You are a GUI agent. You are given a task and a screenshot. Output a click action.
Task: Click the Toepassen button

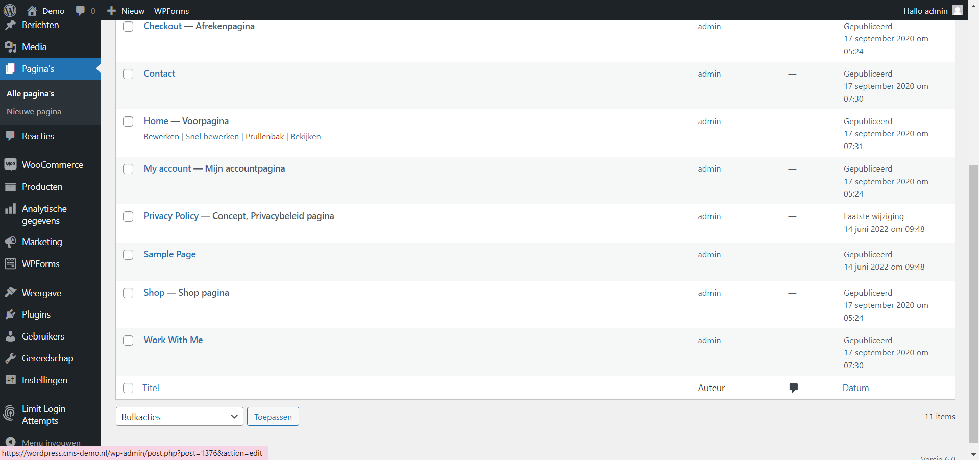[273, 417]
